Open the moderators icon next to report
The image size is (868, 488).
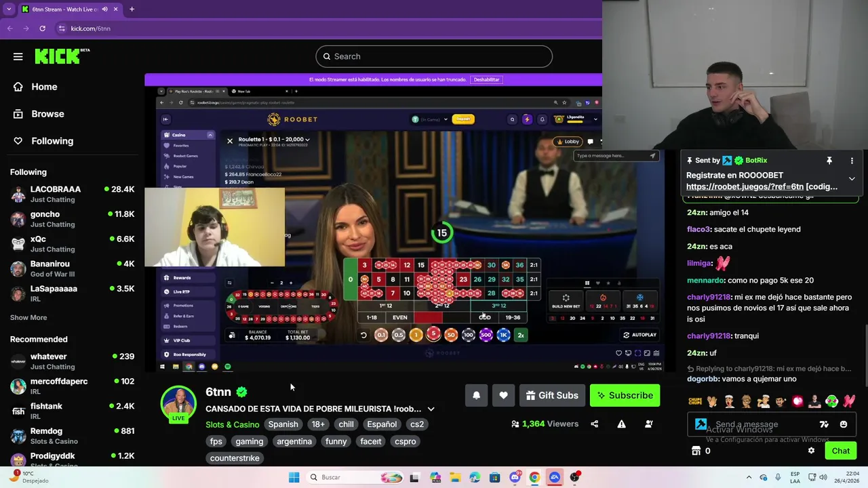649,424
